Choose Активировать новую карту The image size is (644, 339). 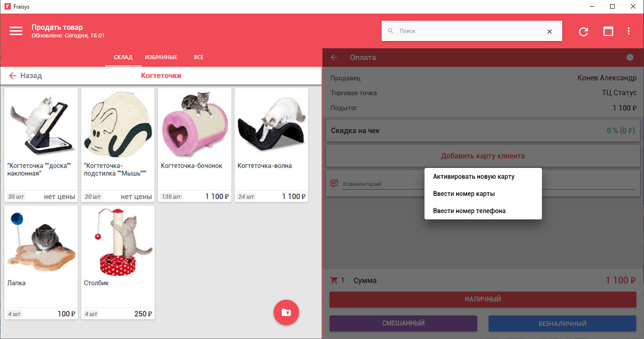coord(483,176)
